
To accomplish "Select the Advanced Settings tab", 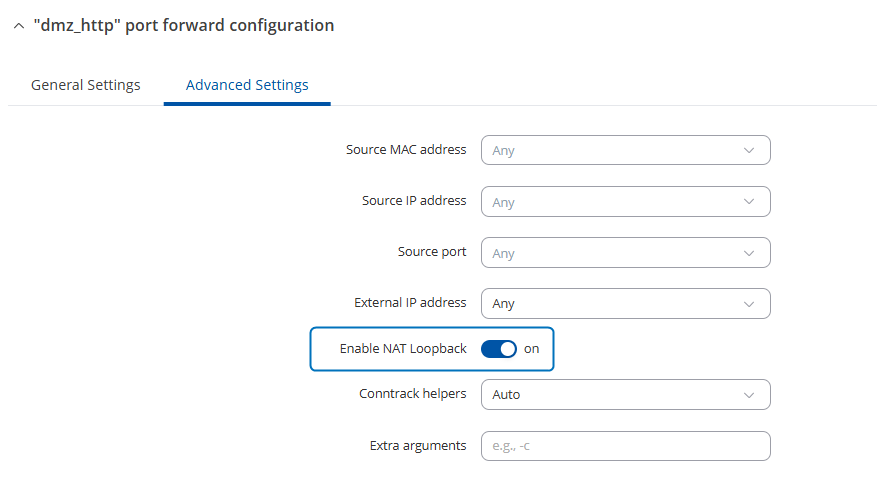I will pos(247,85).
